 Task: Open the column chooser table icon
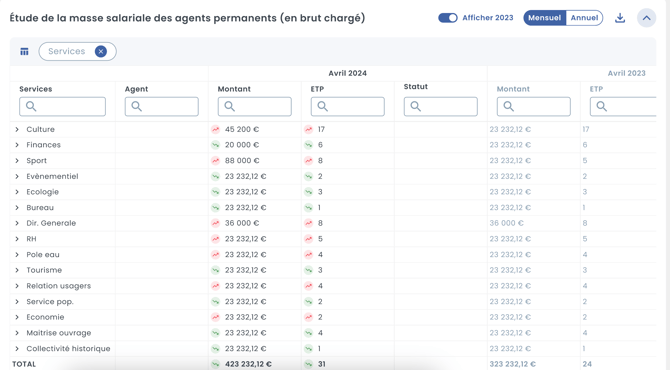(x=24, y=52)
